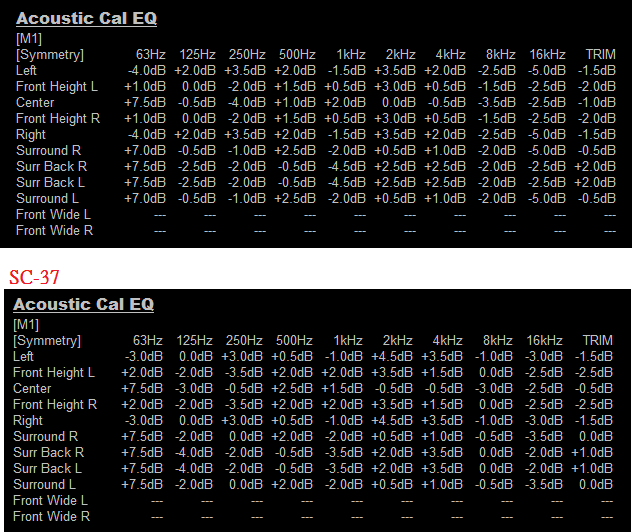Click upper table Front Height L 2kHz '+3.0dB'
Image resolution: width=632 pixels, height=532 pixels.
pos(395,87)
